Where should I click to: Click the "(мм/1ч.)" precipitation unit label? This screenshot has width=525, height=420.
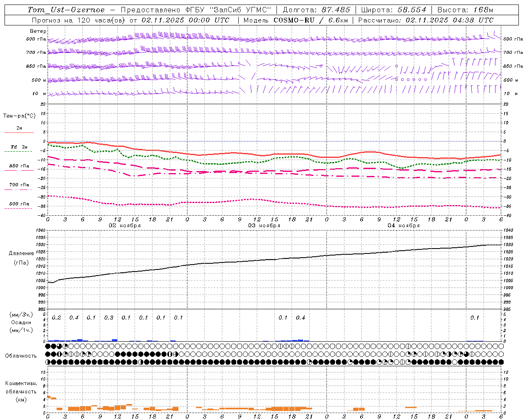(x=21, y=330)
